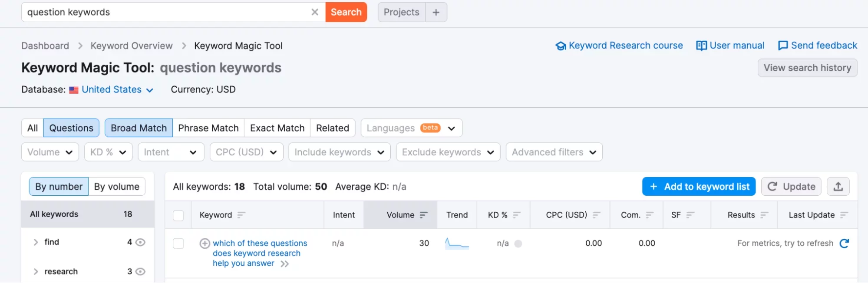Screen dimensions: 868x283
Task: Open the Projects button
Action: pos(401,12)
